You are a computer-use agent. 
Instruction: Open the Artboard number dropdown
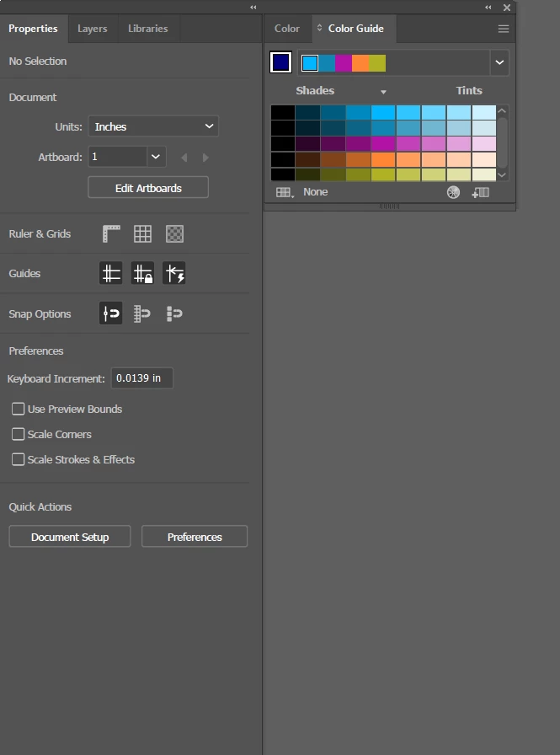coord(156,157)
